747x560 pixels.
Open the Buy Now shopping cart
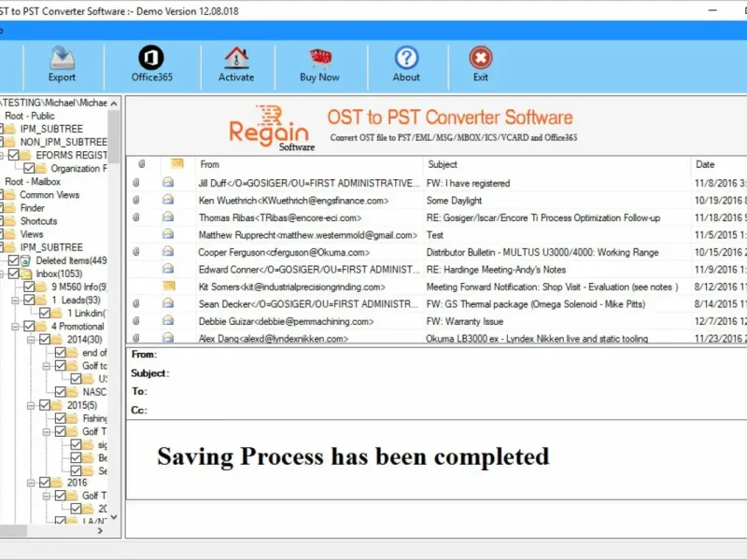319,58
